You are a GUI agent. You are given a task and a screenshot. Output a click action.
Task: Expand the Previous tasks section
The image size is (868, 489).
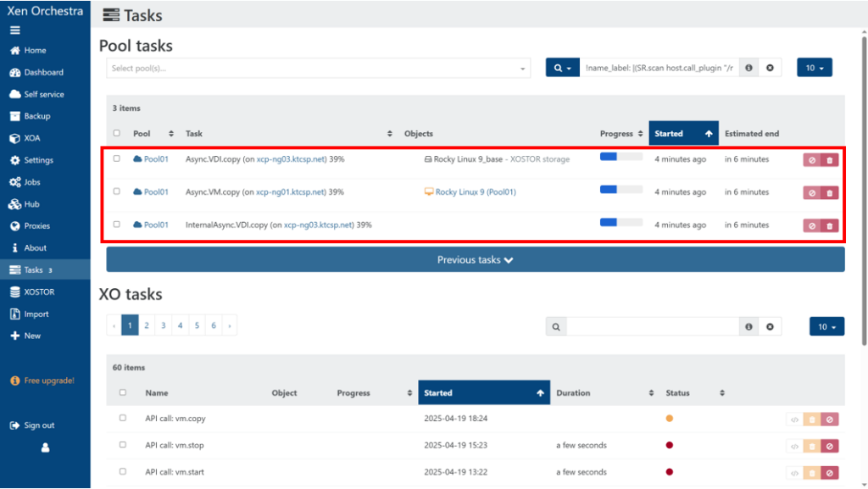click(x=475, y=259)
